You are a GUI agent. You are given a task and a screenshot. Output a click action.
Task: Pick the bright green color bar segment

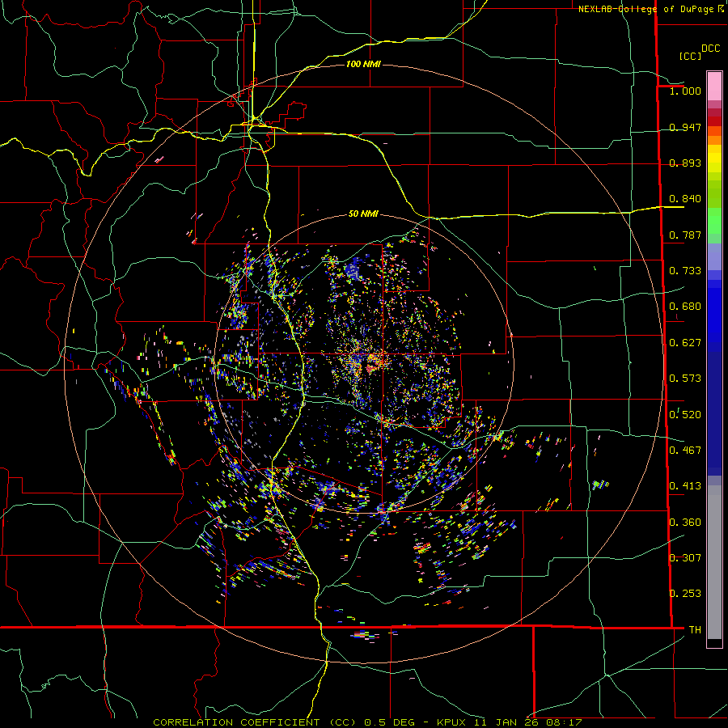tap(714, 221)
